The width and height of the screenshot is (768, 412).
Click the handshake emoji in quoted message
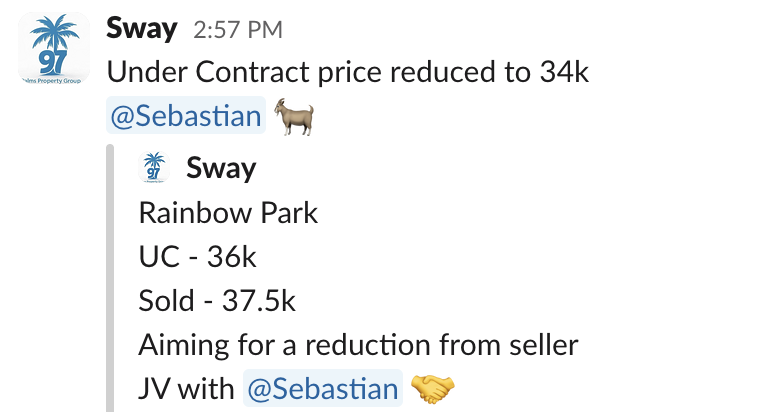tap(432, 389)
